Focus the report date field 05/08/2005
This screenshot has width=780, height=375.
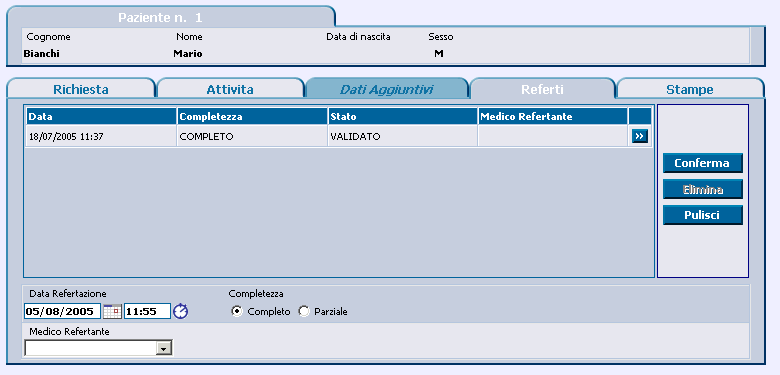[x=62, y=312]
